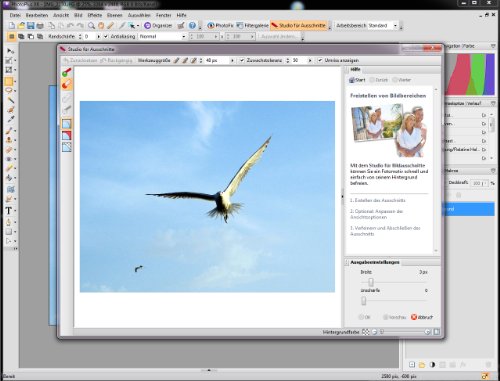
Task: Click the Abbruch button
Action: coord(422,317)
